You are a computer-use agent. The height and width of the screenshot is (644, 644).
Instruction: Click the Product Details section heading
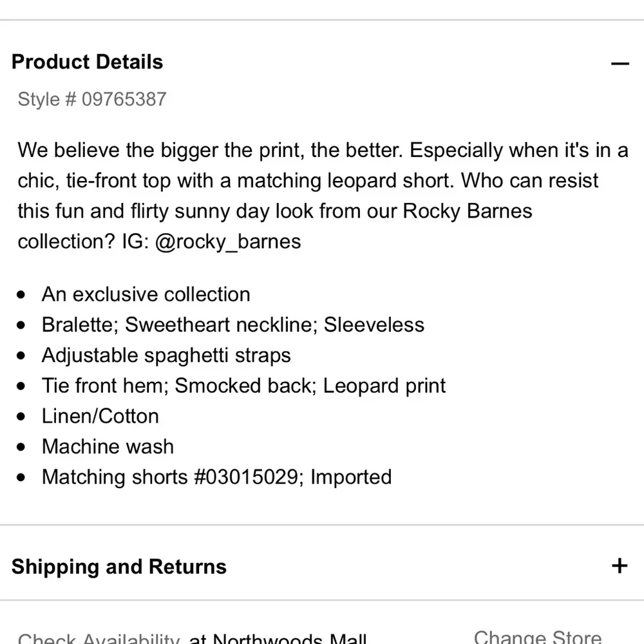click(88, 62)
